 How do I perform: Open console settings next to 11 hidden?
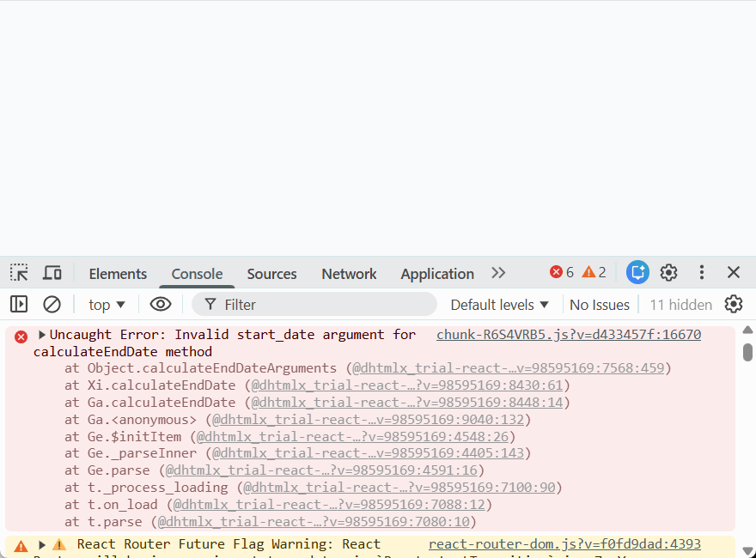click(x=733, y=304)
